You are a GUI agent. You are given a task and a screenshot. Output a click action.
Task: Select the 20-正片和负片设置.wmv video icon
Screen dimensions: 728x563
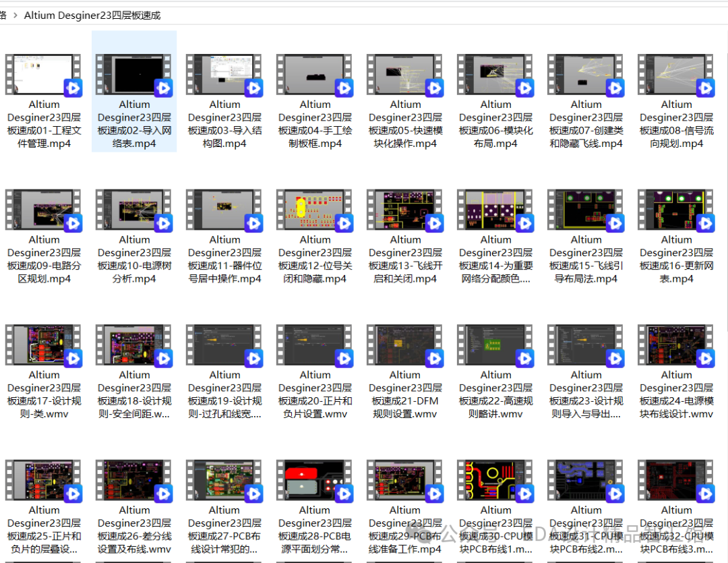tap(315, 345)
